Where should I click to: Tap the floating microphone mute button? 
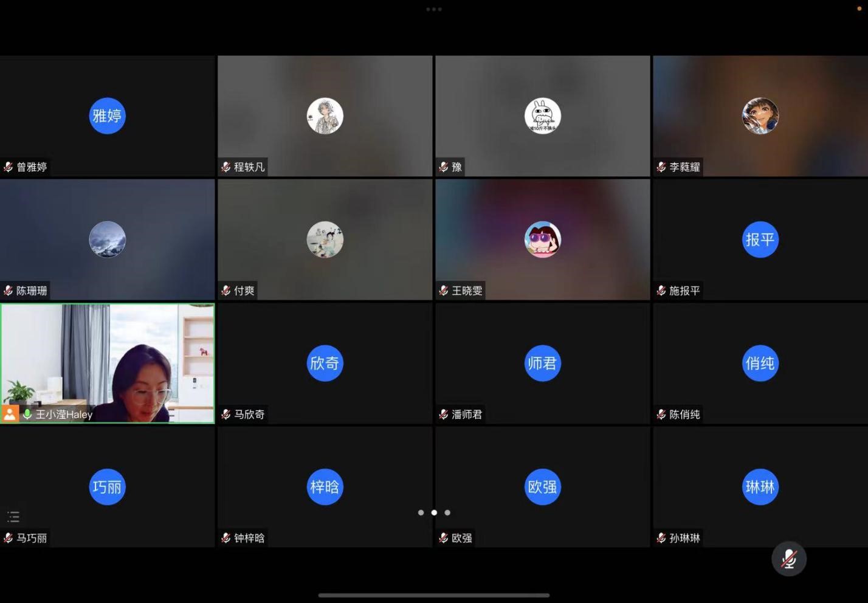point(788,559)
